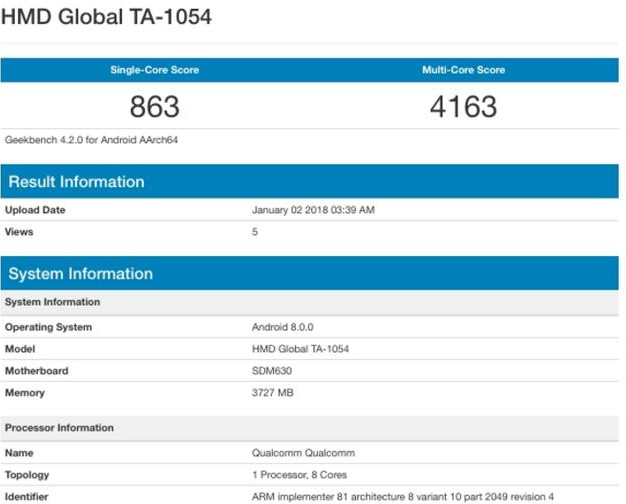Click the HMD Global TA-1054 page title

point(106,17)
